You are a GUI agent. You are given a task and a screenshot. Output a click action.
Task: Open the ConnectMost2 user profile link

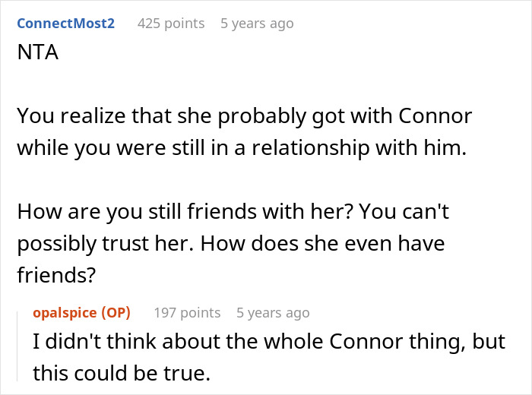click(65, 24)
